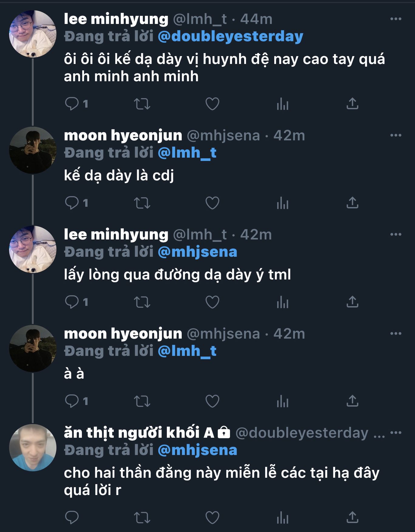Open lee minhyung's avatar in first tweet
The image size is (415, 532).
(33, 34)
